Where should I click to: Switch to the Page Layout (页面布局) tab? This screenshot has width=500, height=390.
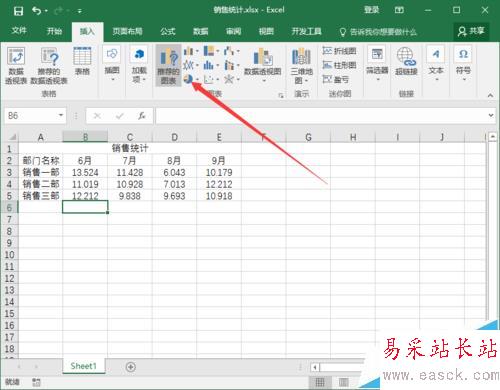(127, 31)
